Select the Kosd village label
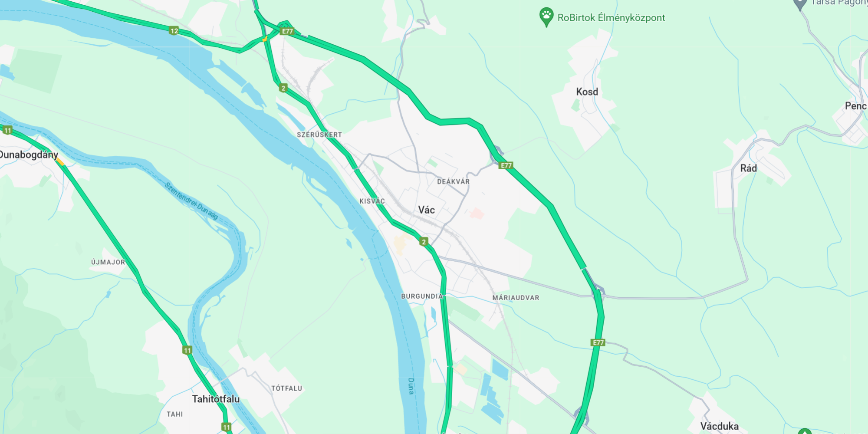This screenshot has height=434, width=868. click(x=587, y=92)
